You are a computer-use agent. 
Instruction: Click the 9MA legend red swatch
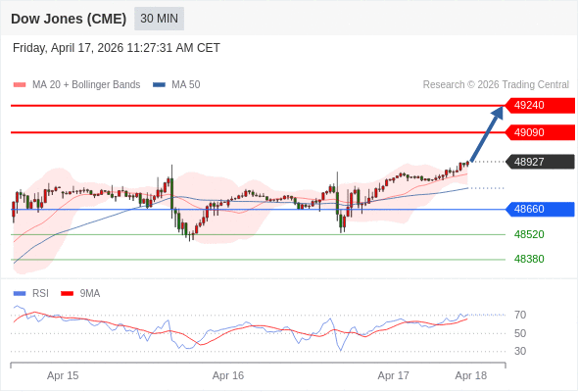67,294
